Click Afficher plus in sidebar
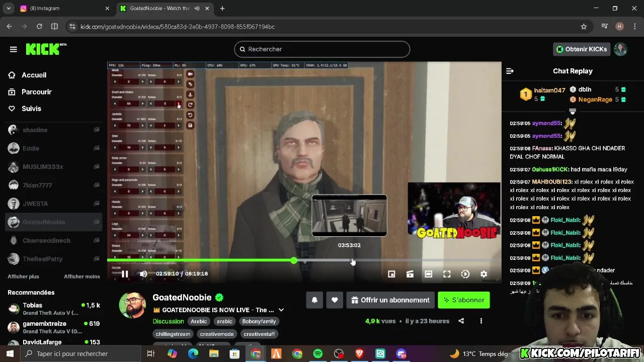Image resolution: width=644 pixels, height=362 pixels. pyautogui.click(x=23, y=277)
